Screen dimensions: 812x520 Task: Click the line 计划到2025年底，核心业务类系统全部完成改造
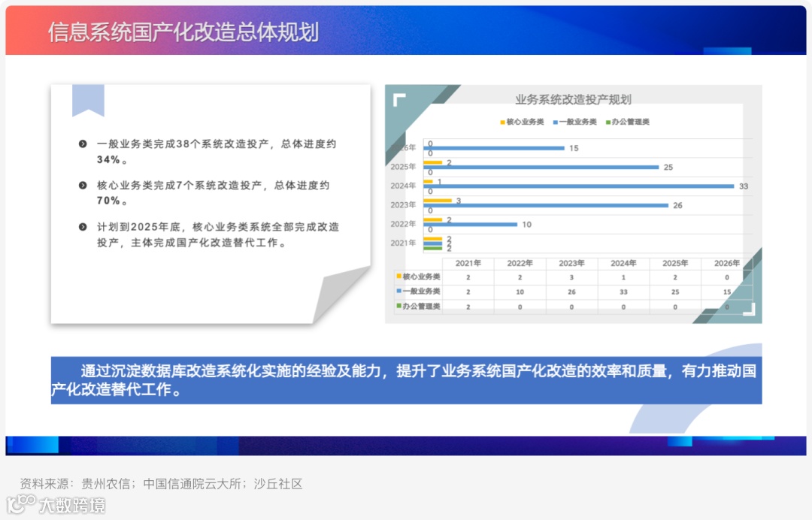tap(218, 227)
